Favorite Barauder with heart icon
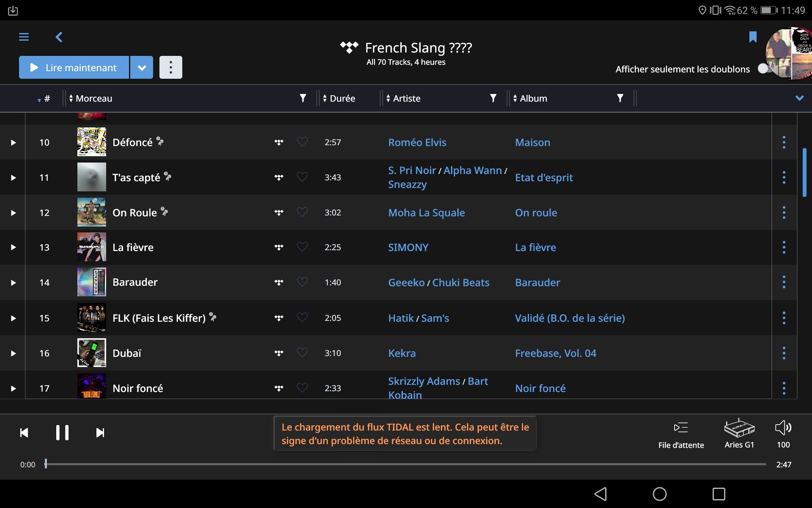812x508 pixels. coord(302,282)
